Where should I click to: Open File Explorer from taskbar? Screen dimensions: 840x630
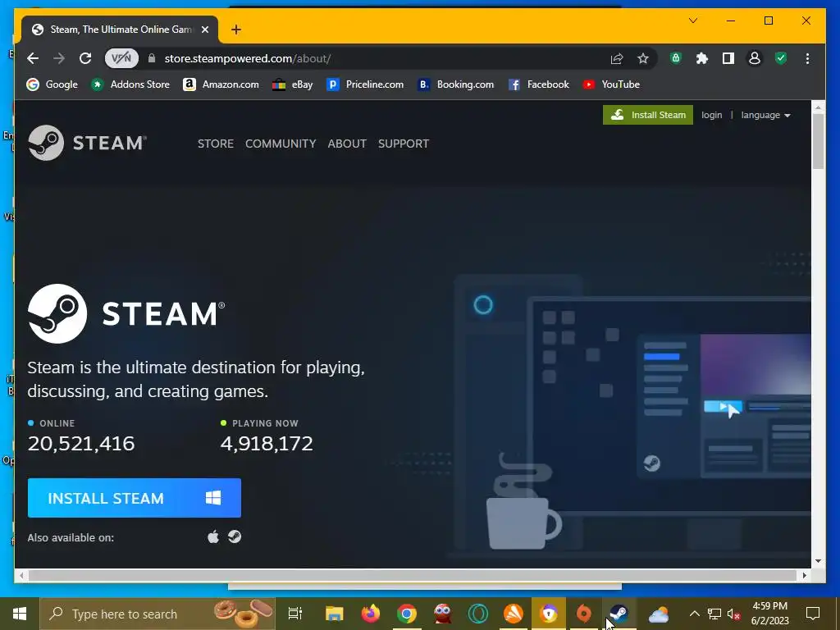point(335,614)
